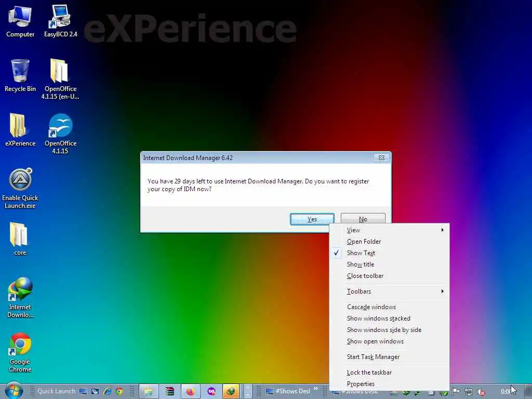Select the OpenOffice 4.1.15 (en-U... folder
This screenshot has width=532, height=399.
pos(60,79)
